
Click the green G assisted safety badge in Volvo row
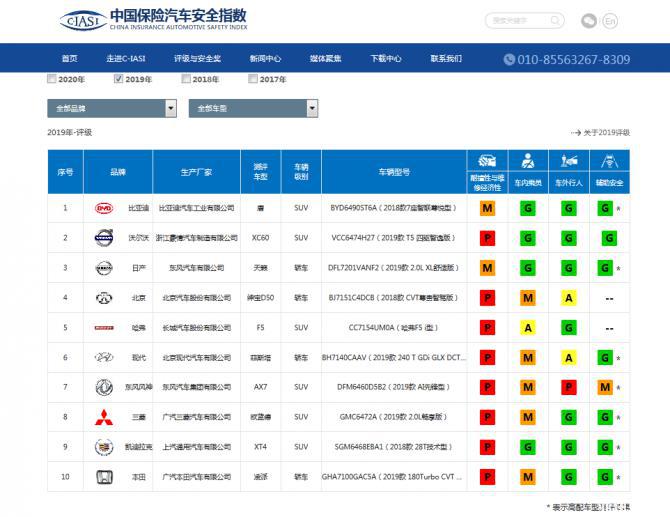(x=609, y=238)
